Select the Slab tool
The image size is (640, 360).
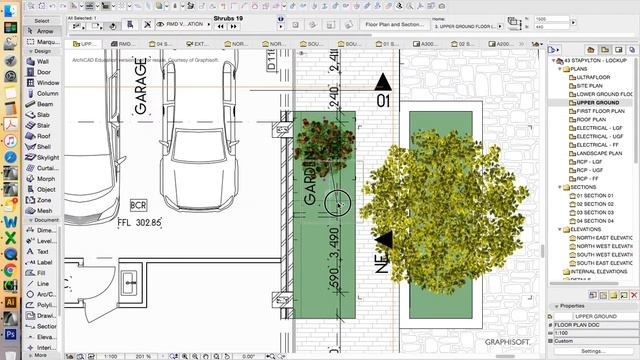coord(42,115)
